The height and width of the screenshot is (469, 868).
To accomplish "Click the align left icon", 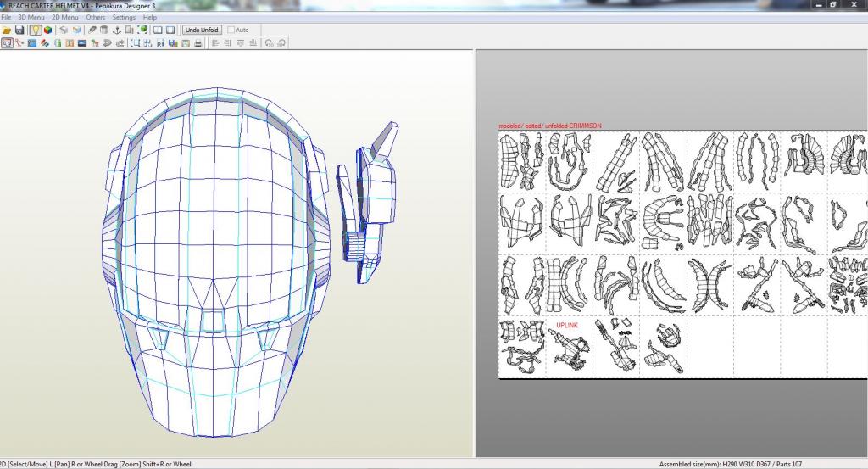I will coord(215,43).
